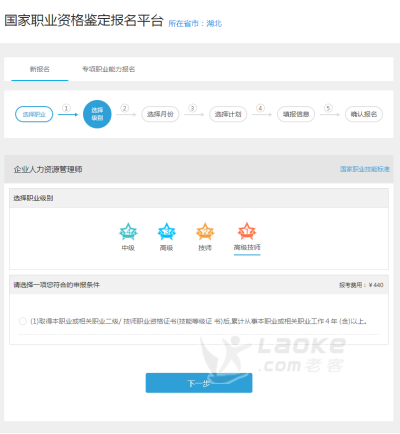Select radio button for condition (1)
Image resolution: width=400 pixels, height=434 pixels.
coord(23,321)
